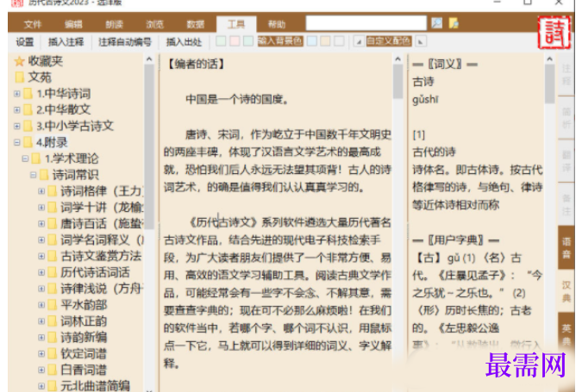582x392 pixels.
Task: Click the up arrow of the tree panel scrollbar
Action: click(149, 59)
